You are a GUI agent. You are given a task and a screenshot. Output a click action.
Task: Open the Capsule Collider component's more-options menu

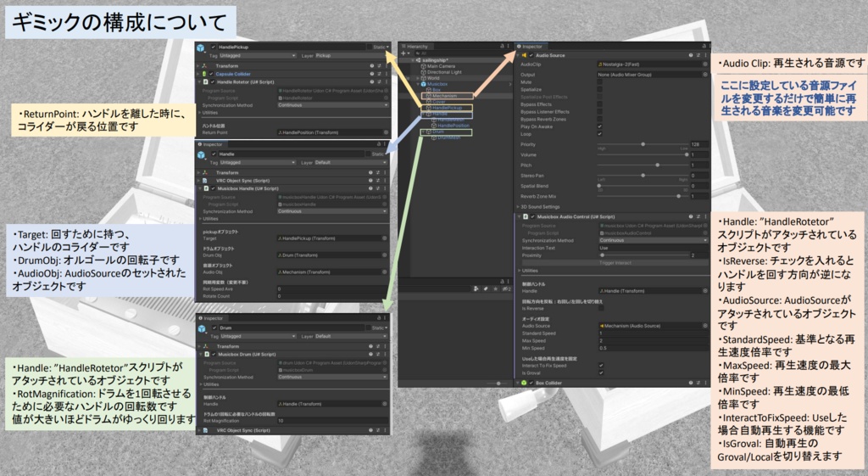[x=386, y=74]
